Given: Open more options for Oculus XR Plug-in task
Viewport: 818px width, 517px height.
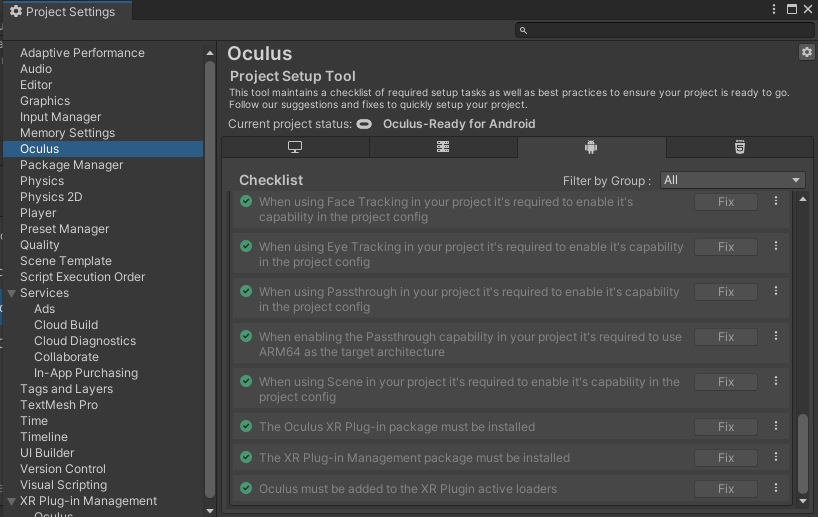Looking at the screenshot, I should 776,426.
